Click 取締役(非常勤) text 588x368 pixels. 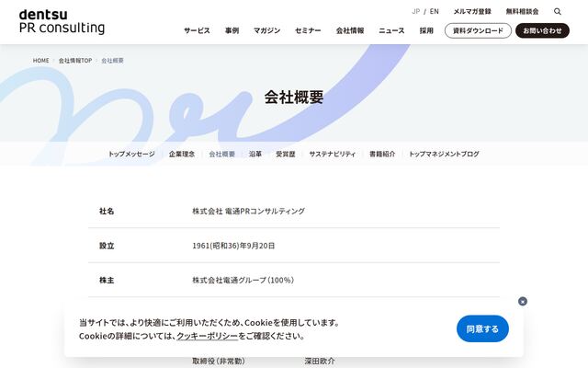[x=219, y=362]
